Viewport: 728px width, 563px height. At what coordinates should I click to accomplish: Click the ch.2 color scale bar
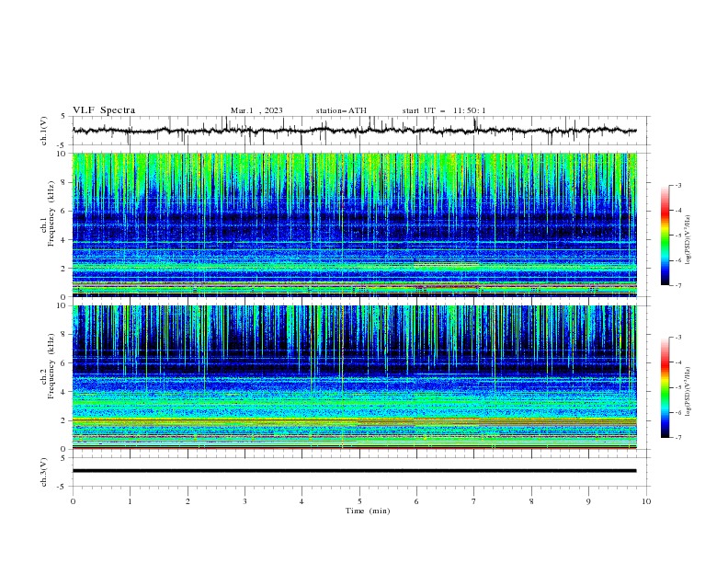(665, 387)
